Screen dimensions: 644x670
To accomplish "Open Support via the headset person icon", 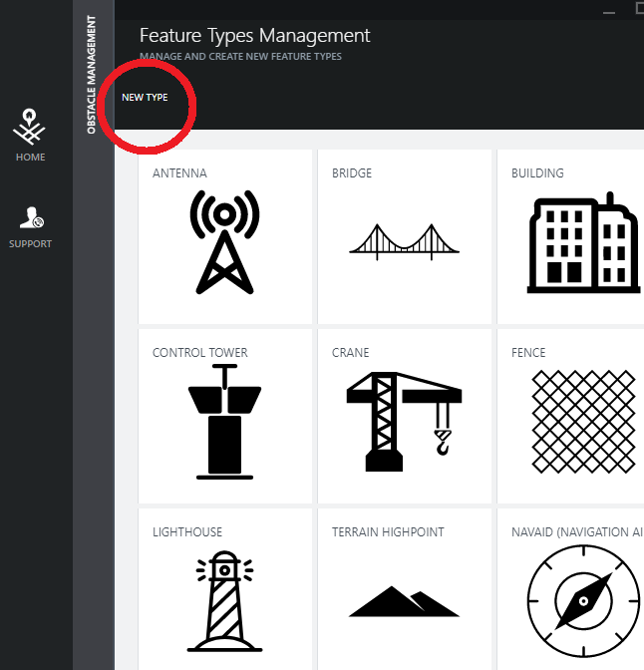I will pos(31,217).
